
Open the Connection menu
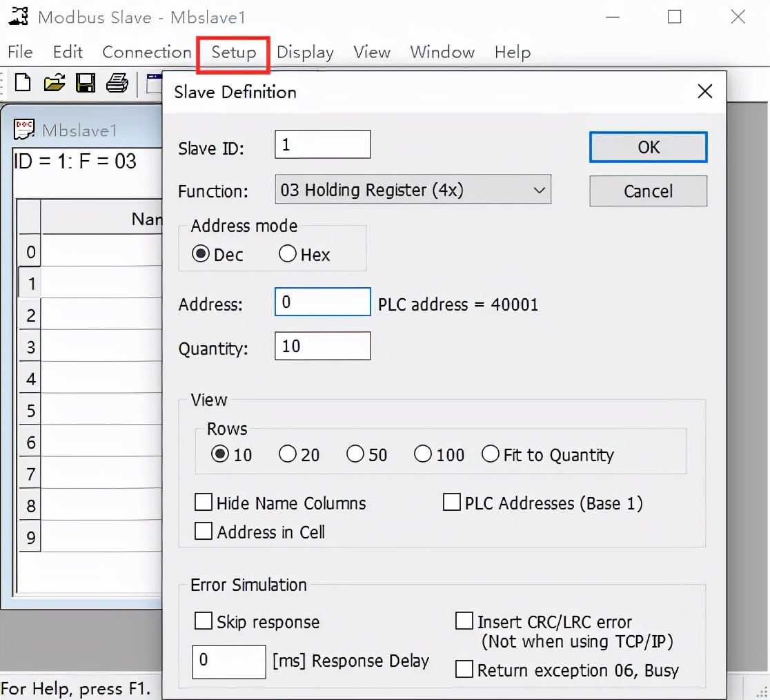(146, 52)
